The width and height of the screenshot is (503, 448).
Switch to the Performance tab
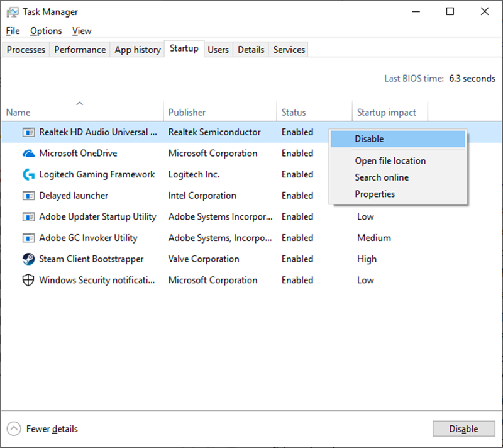80,50
